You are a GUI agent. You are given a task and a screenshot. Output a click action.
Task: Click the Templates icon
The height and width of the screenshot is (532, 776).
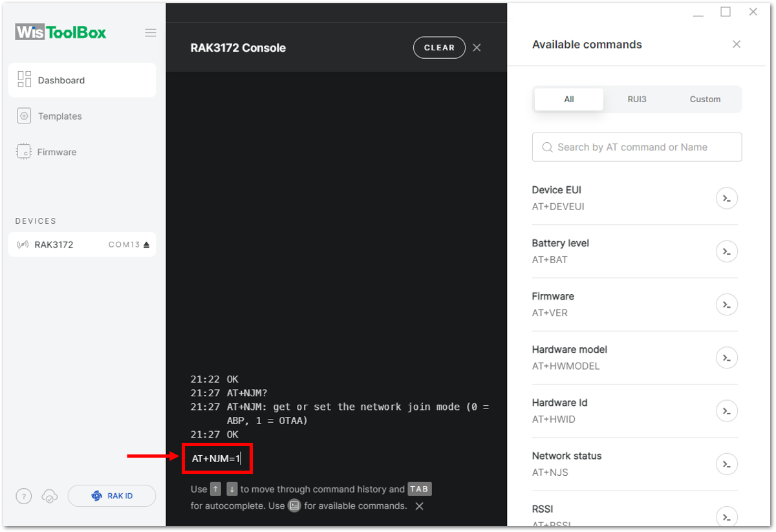24,116
